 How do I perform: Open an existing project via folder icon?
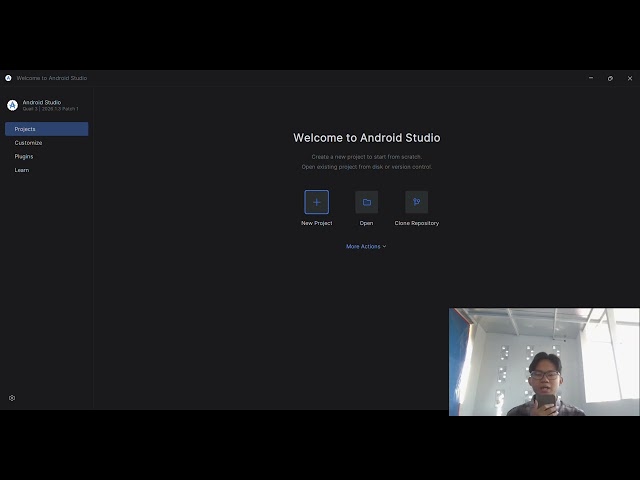click(x=367, y=202)
